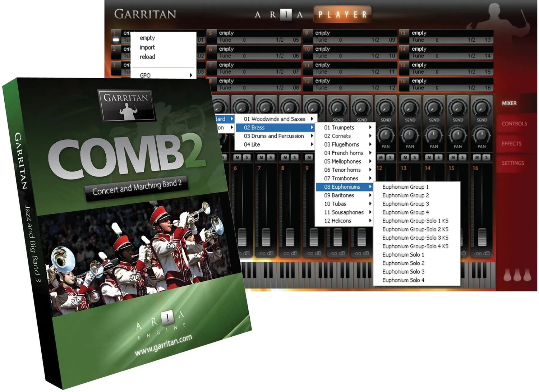Choose reload from the slot menu
This screenshot has width=539, height=392.
click(147, 57)
